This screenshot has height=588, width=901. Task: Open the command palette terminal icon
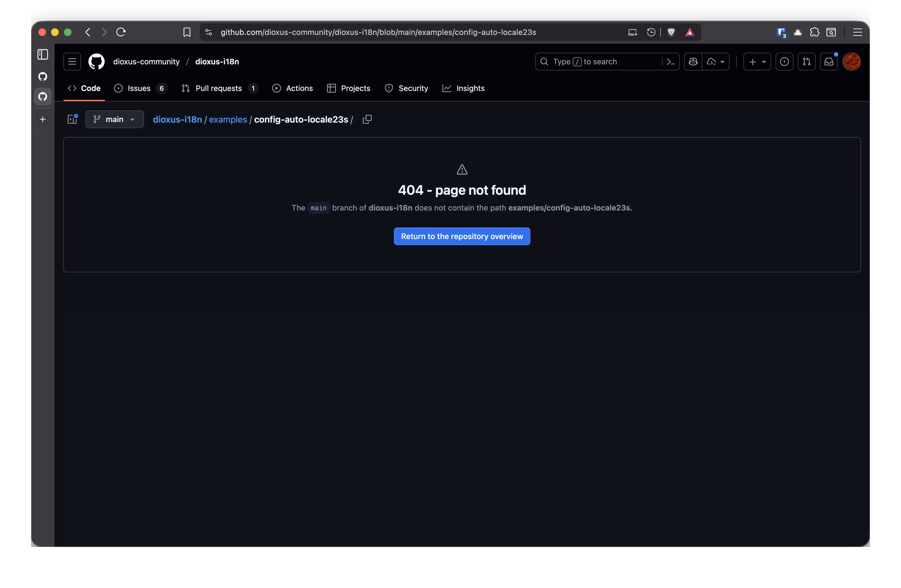click(670, 61)
